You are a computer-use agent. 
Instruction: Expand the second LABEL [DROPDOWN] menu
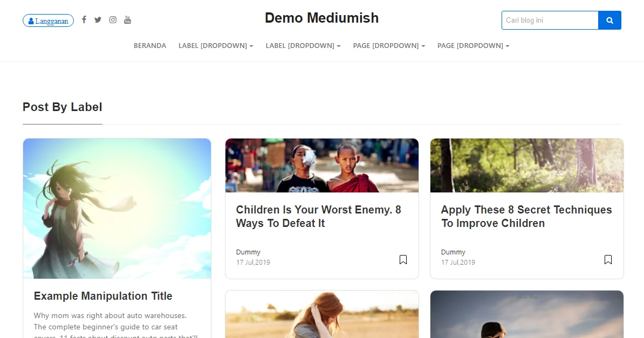coord(303,46)
